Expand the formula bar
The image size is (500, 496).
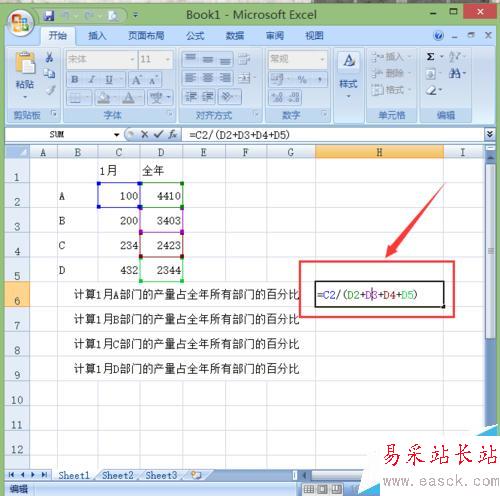(x=490, y=135)
